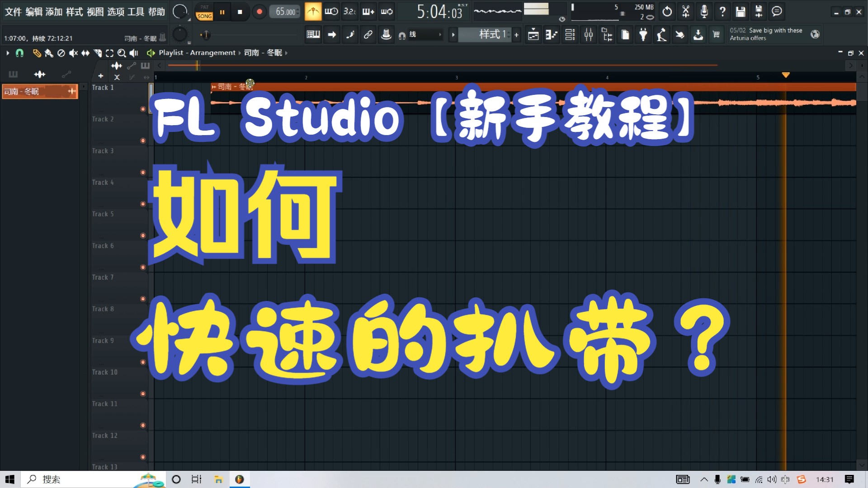The width and height of the screenshot is (868, 488).
Task: Open the playlist options arrow menu
Action: [8, 53]
